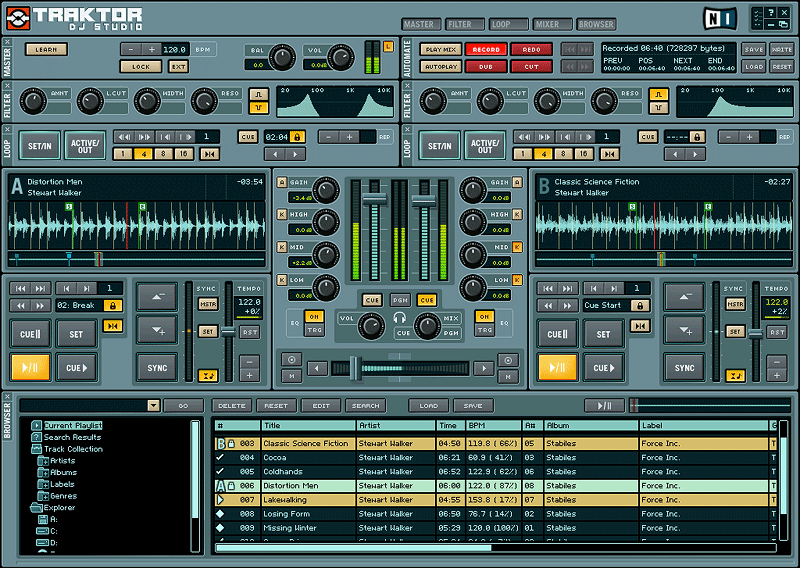Click the crossfader slider handle
Viewport: 800px width, 568px height.
(x=354, y=368)
